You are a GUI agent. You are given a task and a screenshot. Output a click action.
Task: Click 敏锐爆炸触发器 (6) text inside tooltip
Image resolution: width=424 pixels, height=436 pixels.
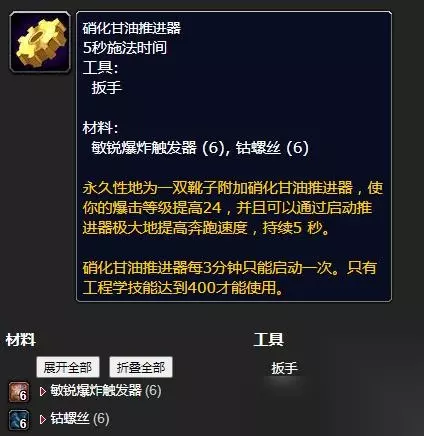coord(157,148)
